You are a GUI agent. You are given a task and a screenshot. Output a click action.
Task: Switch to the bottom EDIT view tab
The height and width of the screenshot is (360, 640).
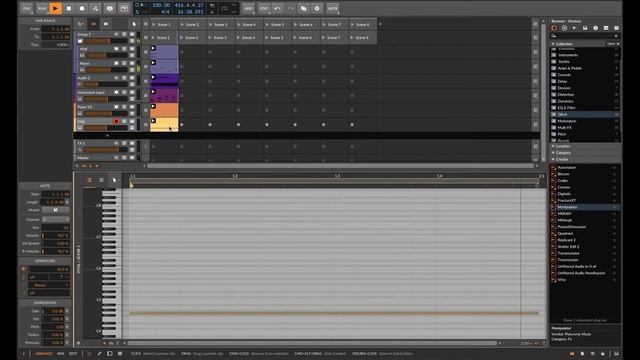(73, 353)
